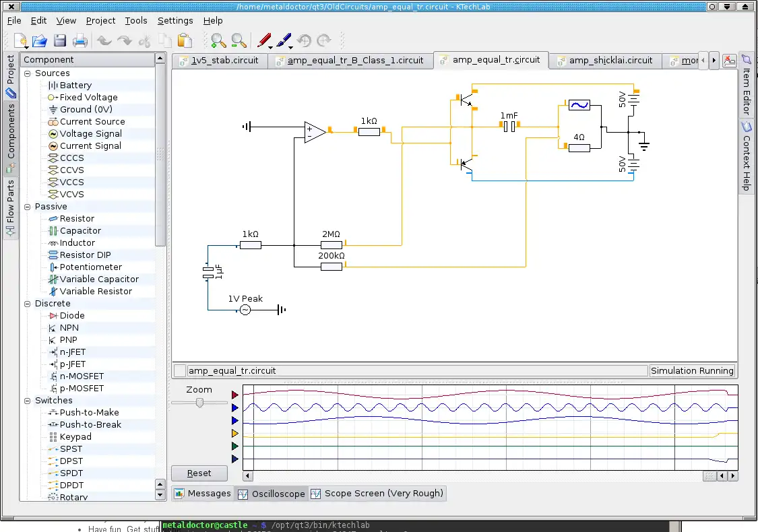Viewport: 758px width, 532px height.
Task: Select the blue pen routing tool
Action: (284, 40)
